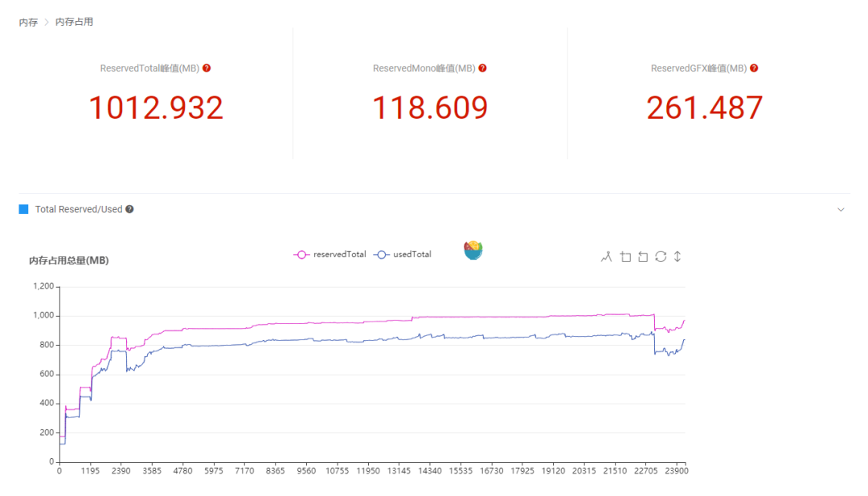
Task: Click the ReservedMono峰值(MB) label
Action: 424,68
